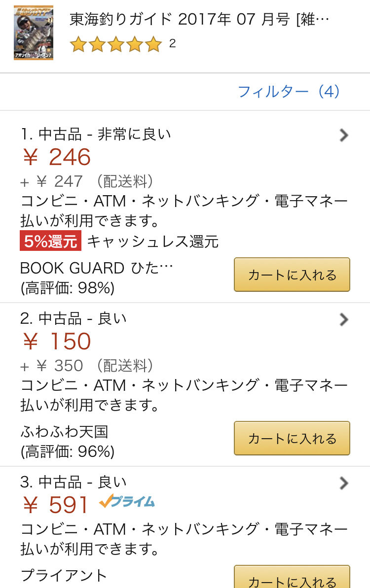Expand offer 2 details chevron arrow
This screenshot has height=588, width=370.
pos(344,319)
